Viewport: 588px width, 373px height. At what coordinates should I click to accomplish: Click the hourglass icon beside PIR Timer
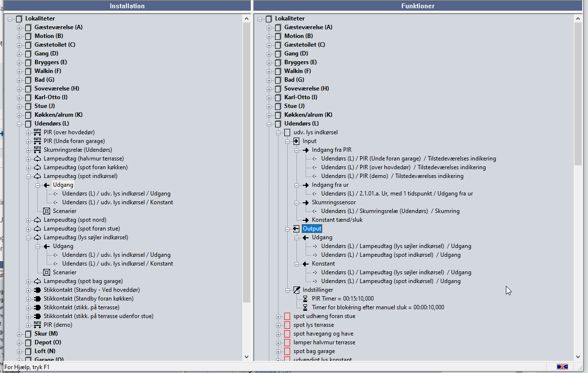point(306,299)
